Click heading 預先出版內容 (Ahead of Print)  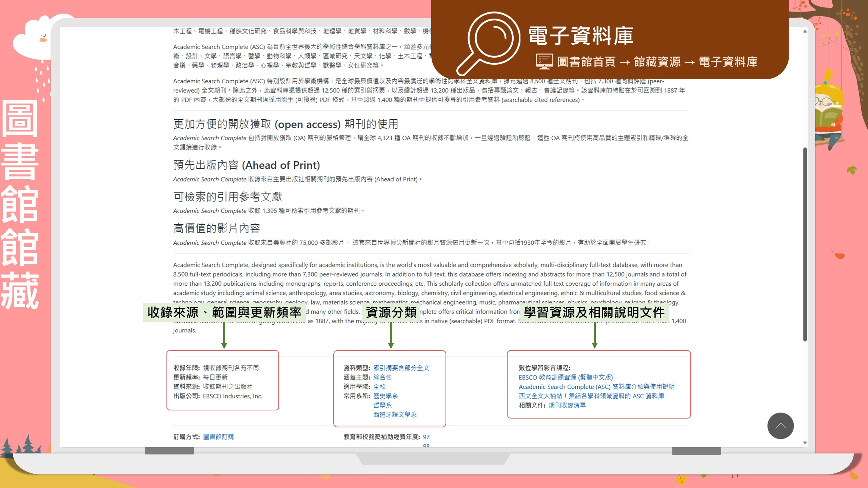point(246,165)
